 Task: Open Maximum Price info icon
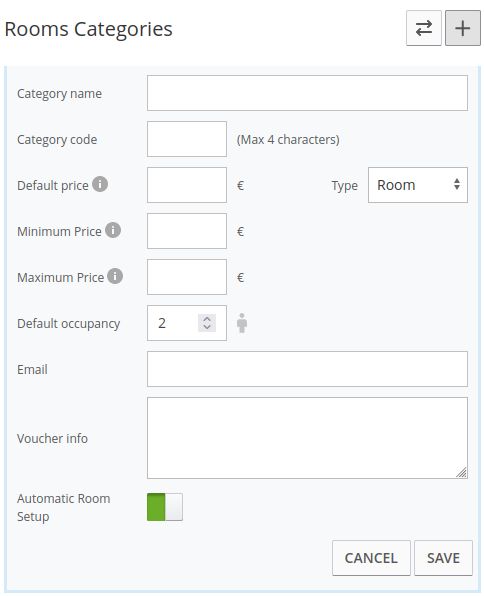[115, 276]
